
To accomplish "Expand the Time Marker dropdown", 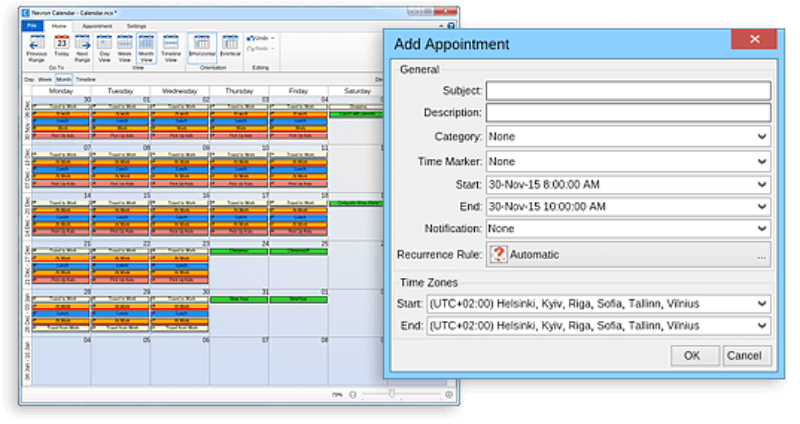I will click(628, 161).
